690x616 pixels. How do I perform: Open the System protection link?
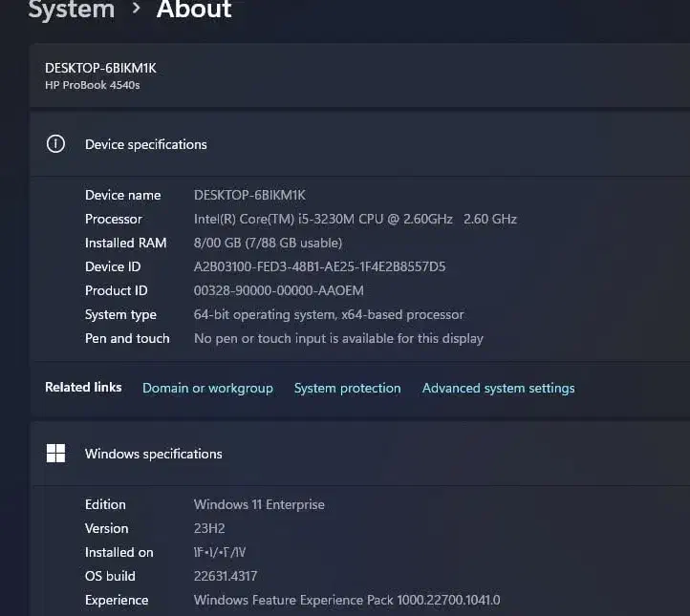pos(347,388)
